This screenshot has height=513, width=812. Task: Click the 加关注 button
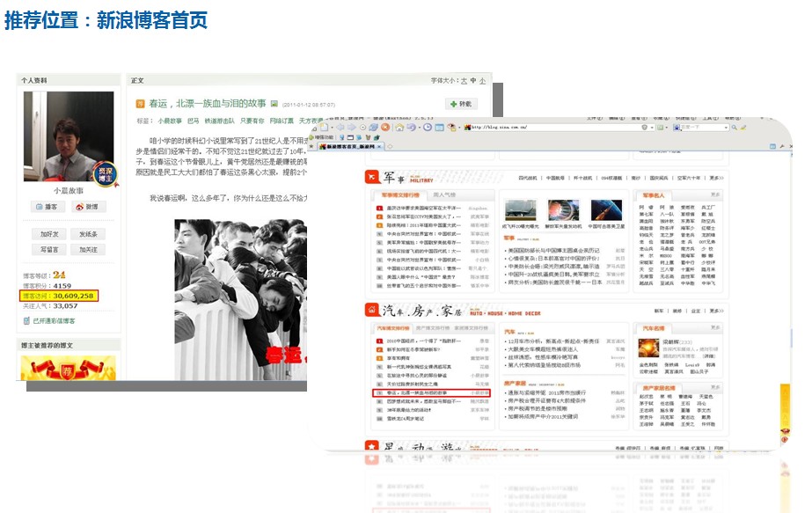pyautogui.click(x=89, y=250)
